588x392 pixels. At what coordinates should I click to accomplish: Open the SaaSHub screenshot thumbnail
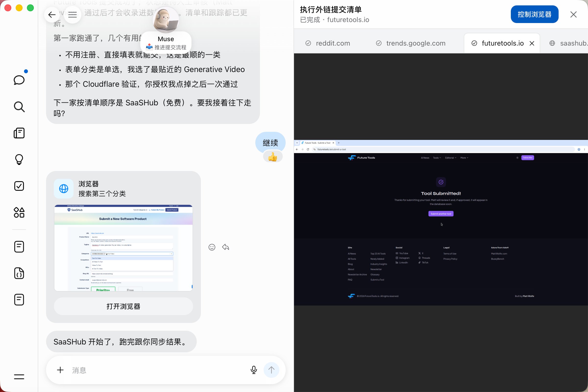pos(123,248)
